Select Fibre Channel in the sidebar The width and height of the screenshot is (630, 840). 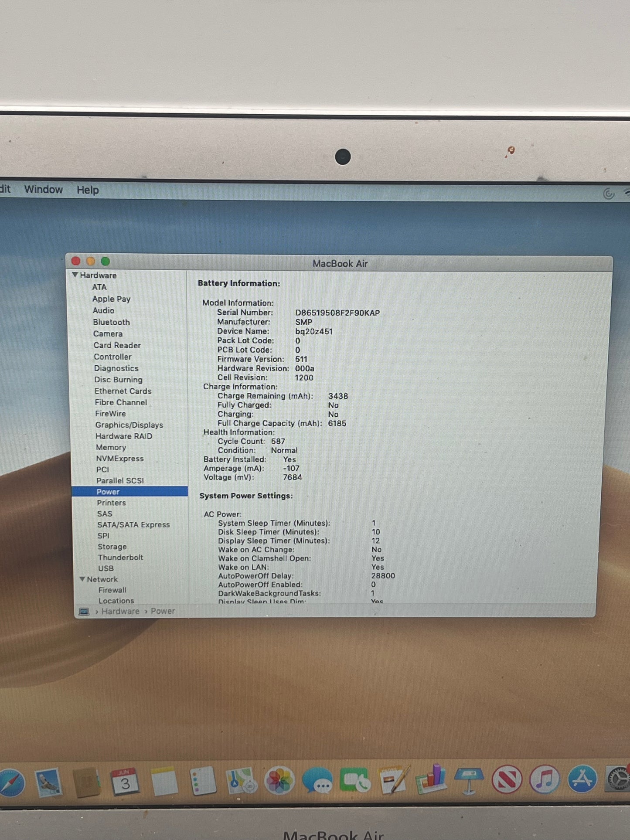click(x=121, y=403)
